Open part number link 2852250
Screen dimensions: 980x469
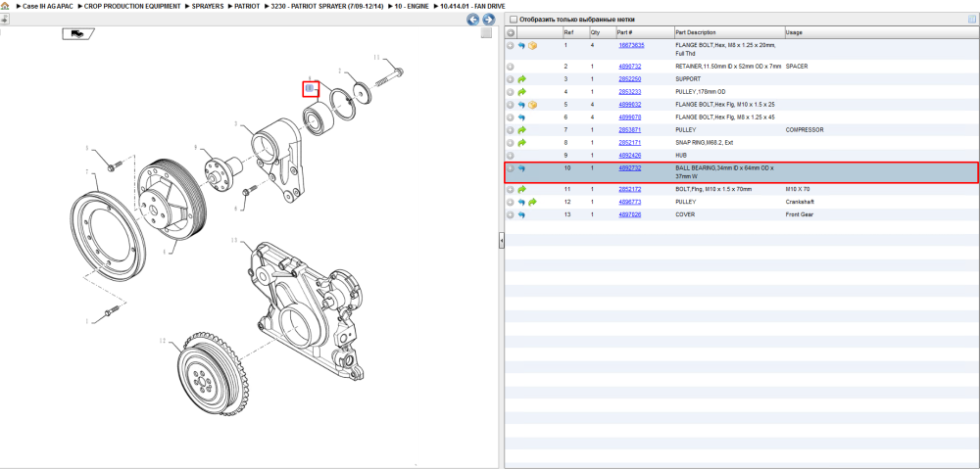click(630, 79)
